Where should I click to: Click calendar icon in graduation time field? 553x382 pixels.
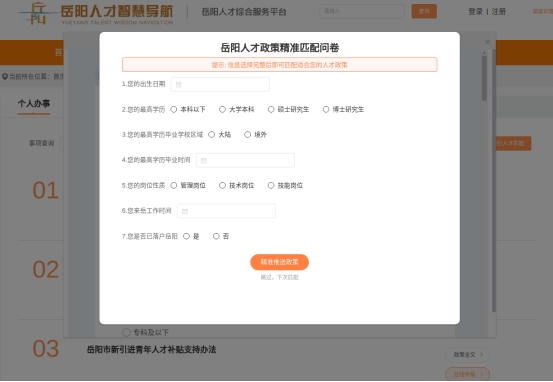[203, 160]
